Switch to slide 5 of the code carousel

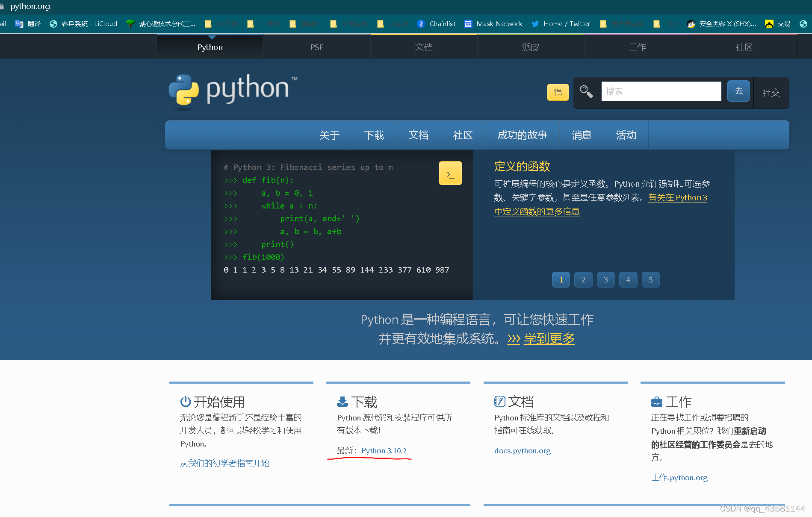click(x=651, y=280)
